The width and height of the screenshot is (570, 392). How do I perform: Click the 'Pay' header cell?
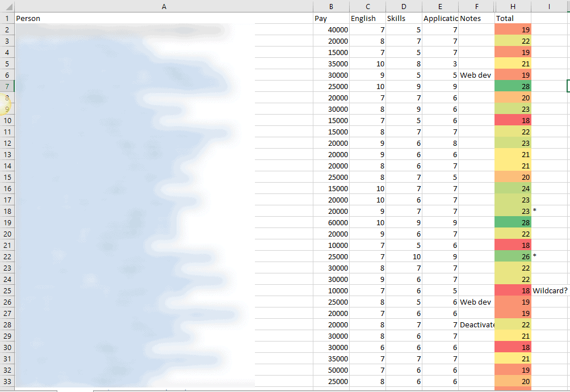point(331,18)
